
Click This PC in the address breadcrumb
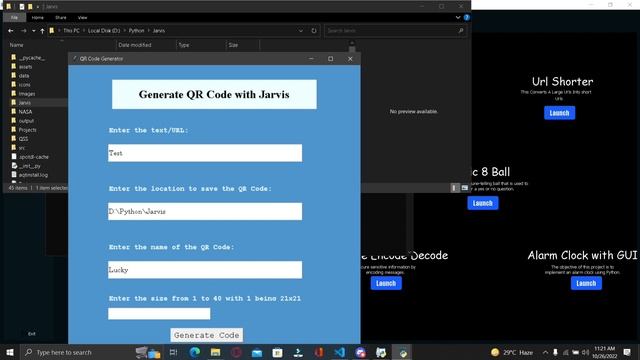(71, 31)
